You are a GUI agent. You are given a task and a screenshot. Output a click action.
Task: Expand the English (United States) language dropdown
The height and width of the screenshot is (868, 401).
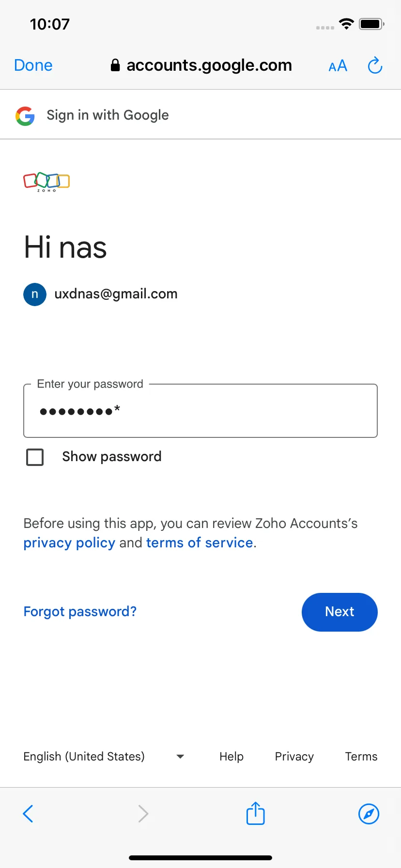coord(104,757)
